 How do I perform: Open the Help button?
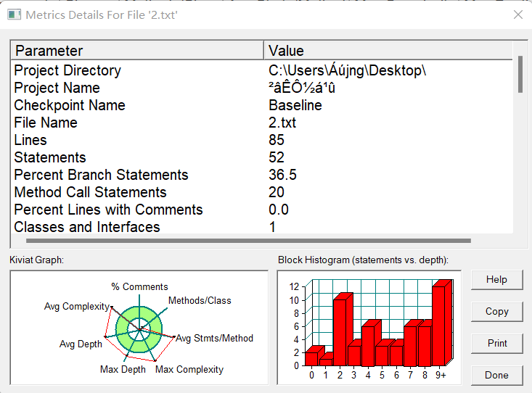click(496, 280)
